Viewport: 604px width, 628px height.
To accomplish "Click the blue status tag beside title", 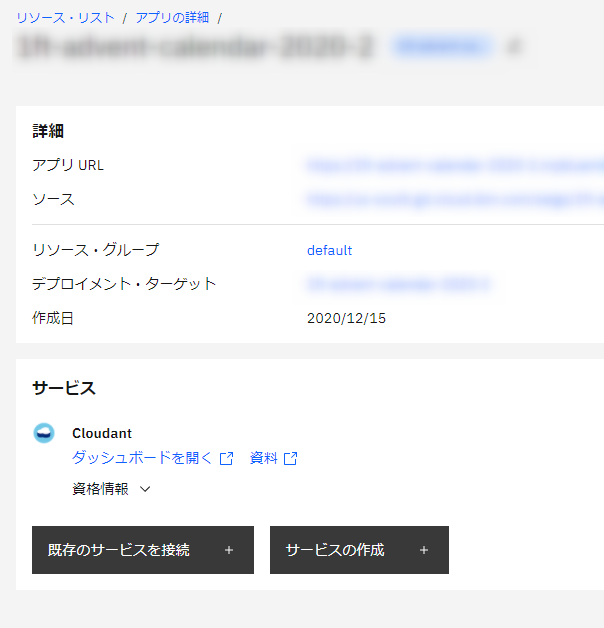I will pyautogui.click(x=442, y=46).
